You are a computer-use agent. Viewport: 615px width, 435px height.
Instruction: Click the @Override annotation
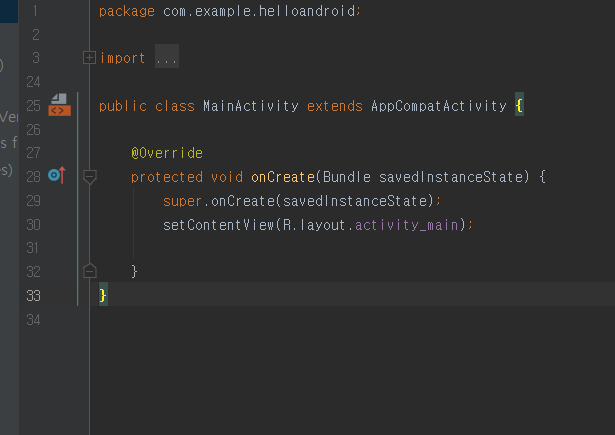click(x=167, y=153)
